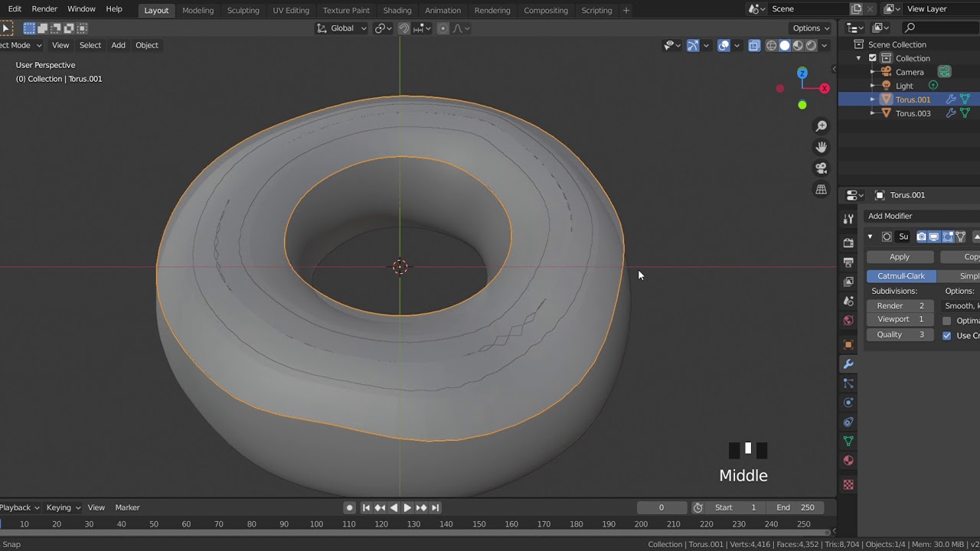This screenshot has height=551, width=980.
Task: Open the Object Data mesh properties tab
Action: 848,441
